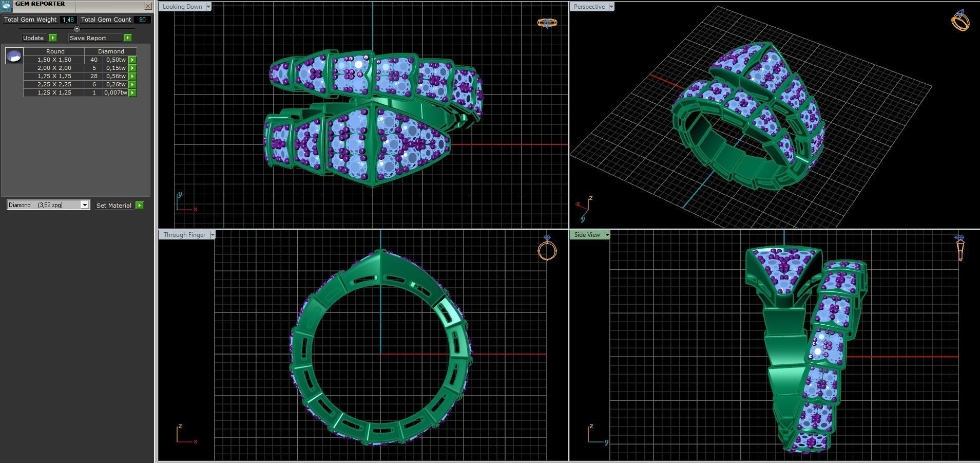Click the Through Finger viewport label
Screen dimensions: 980x463
click(x=184, y=235)
